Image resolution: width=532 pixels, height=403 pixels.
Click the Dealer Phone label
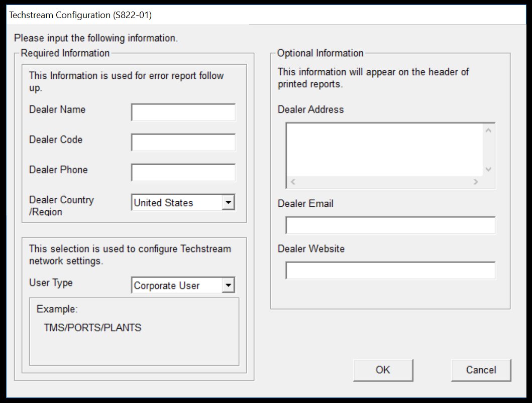[58, 170]
